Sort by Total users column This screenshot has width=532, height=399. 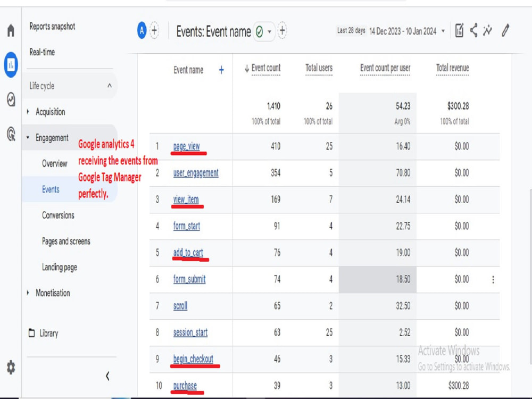tap(319, 68)
